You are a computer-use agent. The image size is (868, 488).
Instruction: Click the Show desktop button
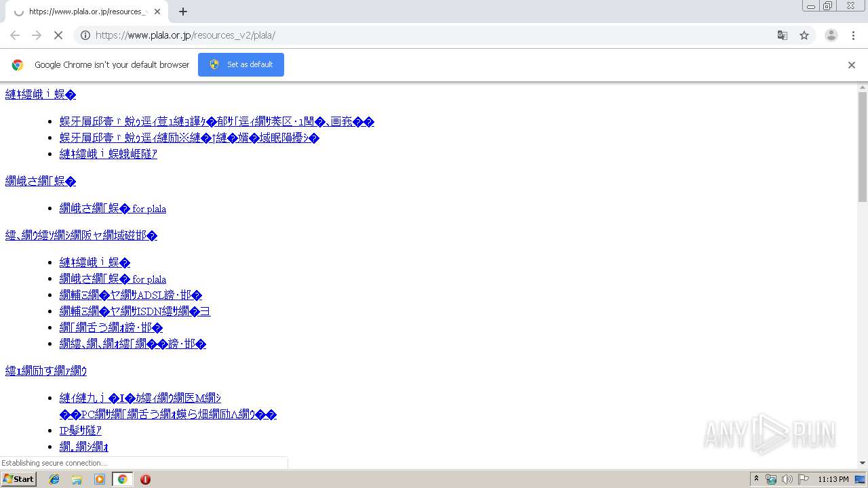point(860,479)
